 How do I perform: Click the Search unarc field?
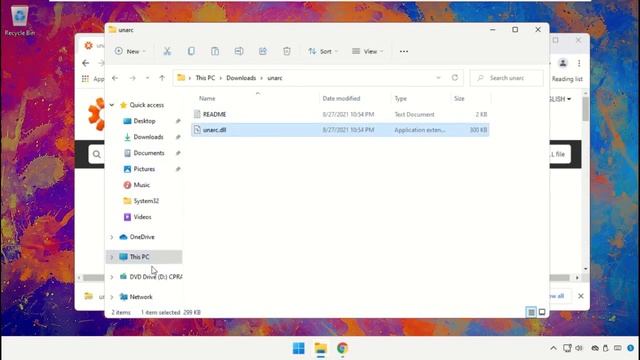tap(507, 78)
